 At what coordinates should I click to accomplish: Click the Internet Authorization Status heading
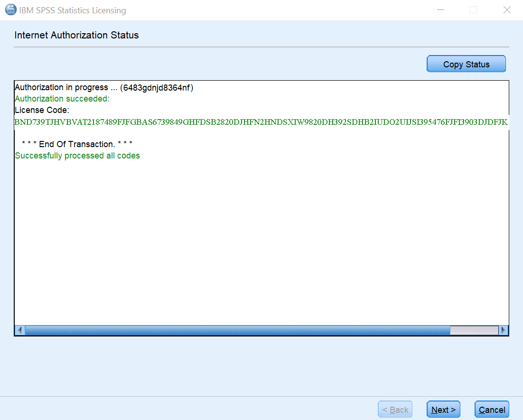[x=76, y=35]
